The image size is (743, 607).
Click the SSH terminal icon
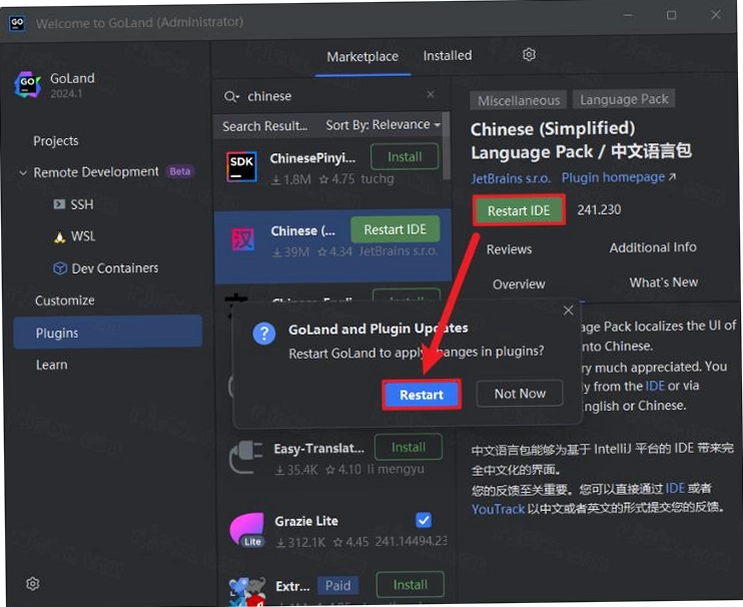[59, 204]
